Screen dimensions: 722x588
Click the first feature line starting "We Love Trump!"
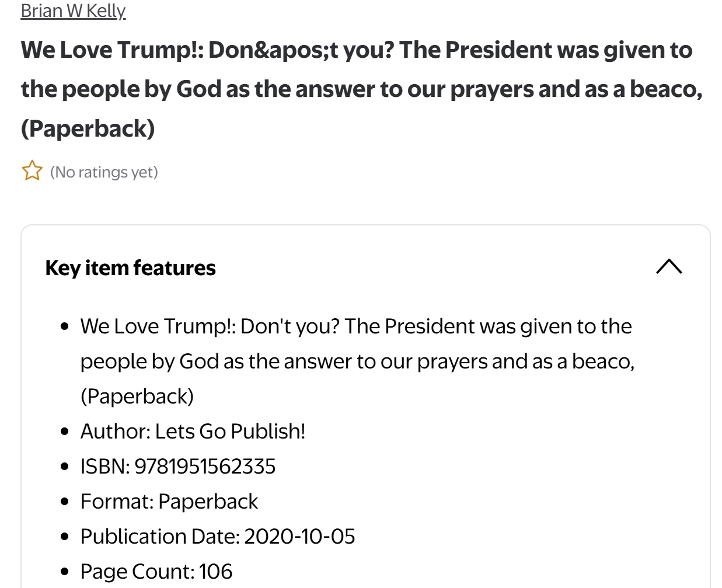point(356,326)
